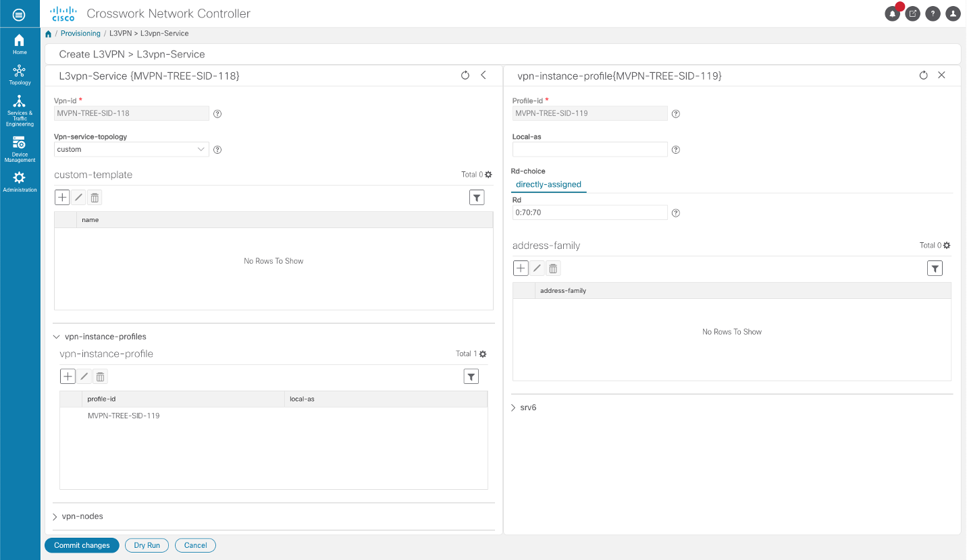Screen dimensions: 967x560
Task: Filter the address-family table
Action: pos(935,268)
